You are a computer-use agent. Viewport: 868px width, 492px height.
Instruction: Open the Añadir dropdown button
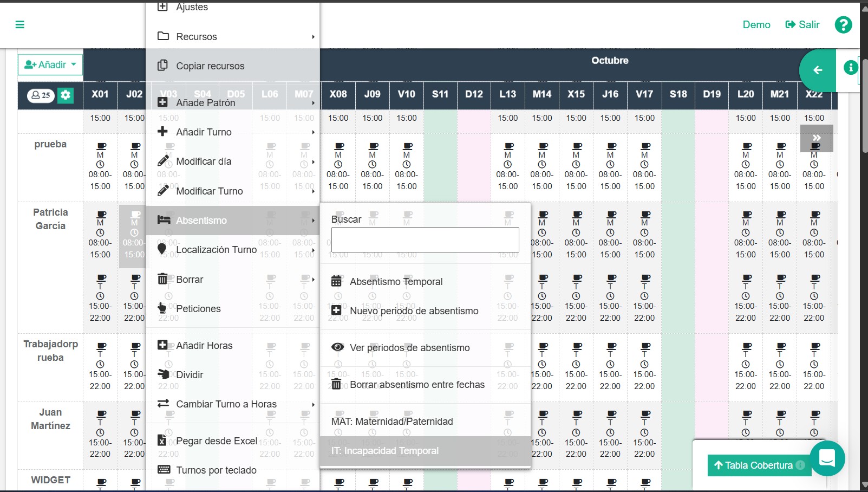(x=50, y=65)
